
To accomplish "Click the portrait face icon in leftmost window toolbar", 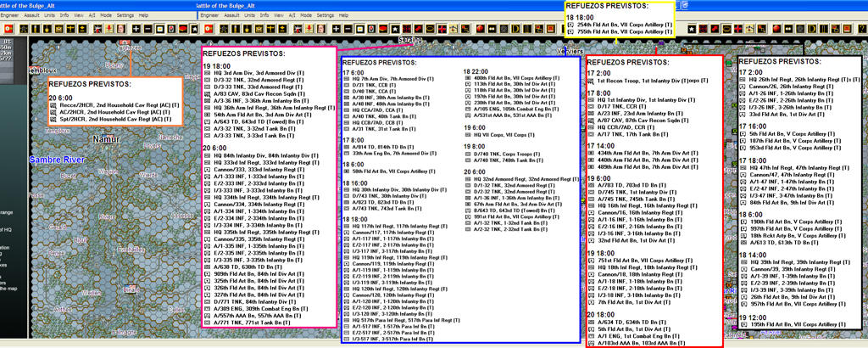I will [x=120, y=28].
